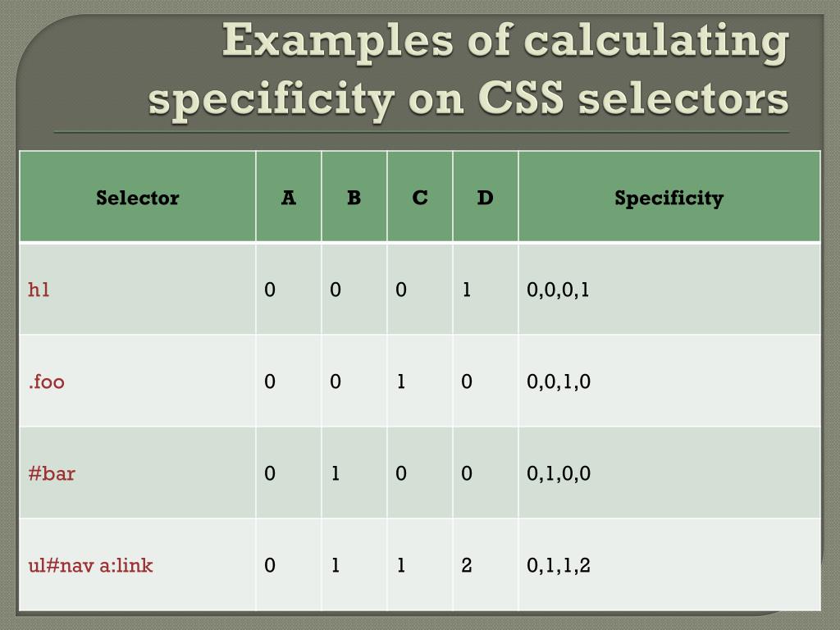Click the .foo selector cell
840x630 pixels.
[x=138, y=381]
